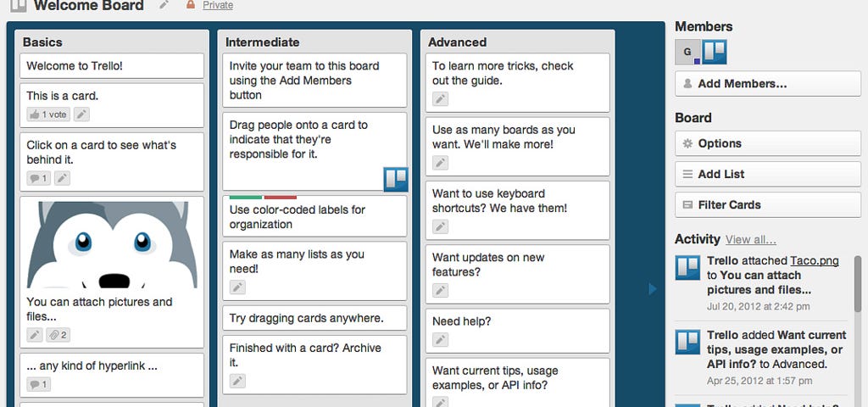Click the Trello logo avatar in Members section
868x407 pixels.
(x=714, y=52)
